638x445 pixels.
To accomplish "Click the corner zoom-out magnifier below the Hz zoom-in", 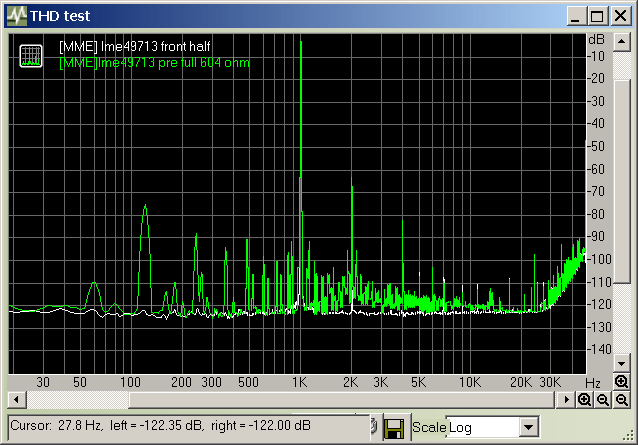I will point(622,400).
